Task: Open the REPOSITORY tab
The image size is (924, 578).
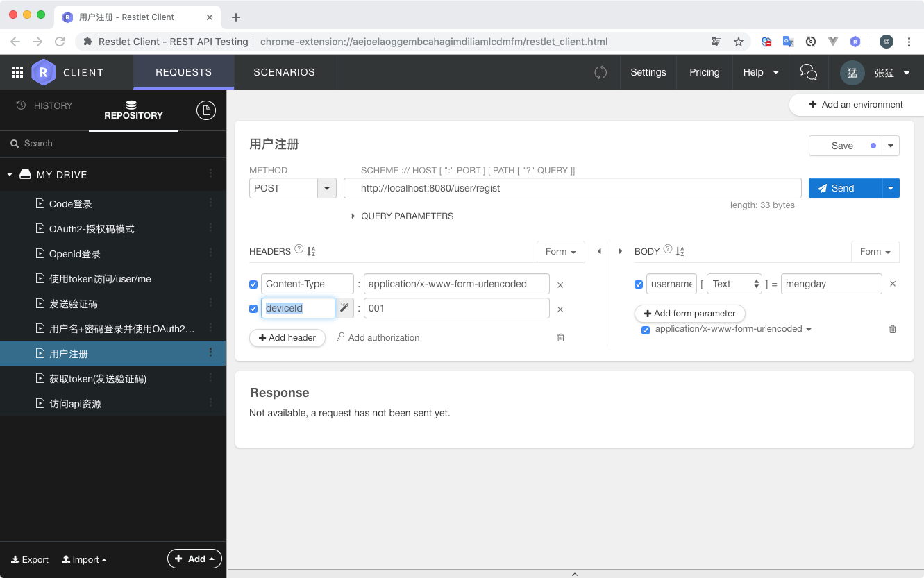Action: (x=133, y=110)
